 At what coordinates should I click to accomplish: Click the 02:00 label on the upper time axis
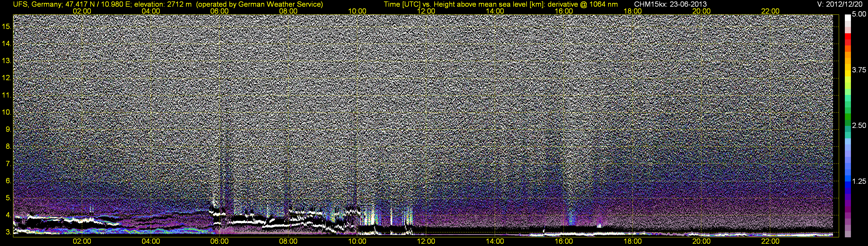[x=82, y=11]
